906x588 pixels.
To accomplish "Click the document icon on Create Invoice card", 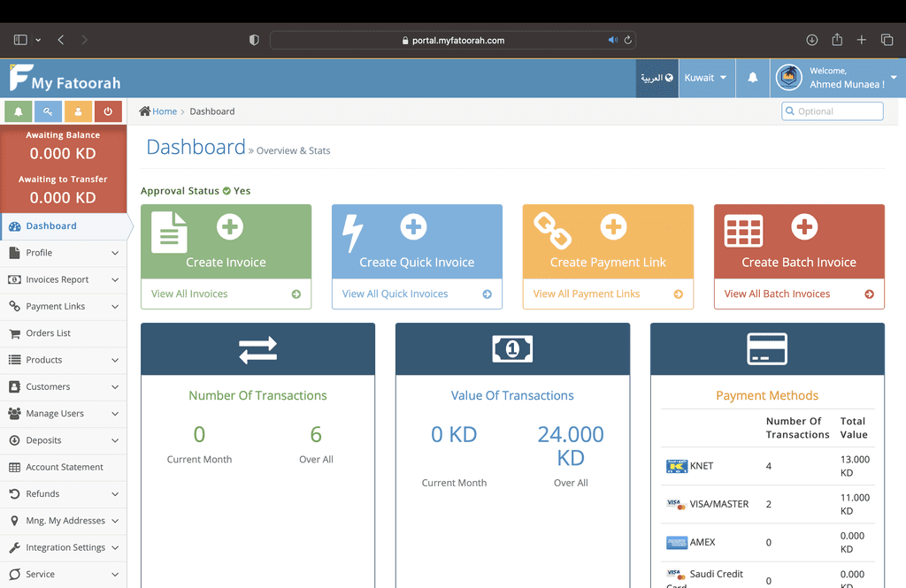I will (x=169, y=233).
